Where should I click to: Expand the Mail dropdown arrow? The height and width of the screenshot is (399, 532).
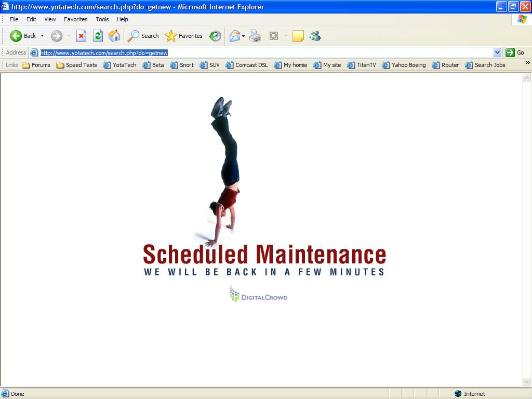tap(243, 36)
